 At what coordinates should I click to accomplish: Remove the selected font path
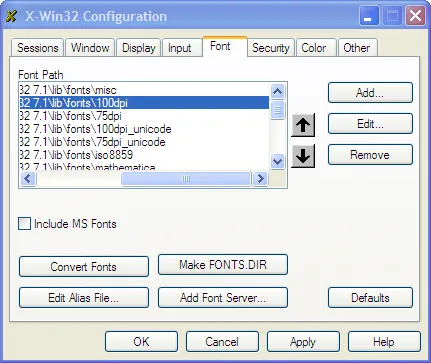pos(370,155)
